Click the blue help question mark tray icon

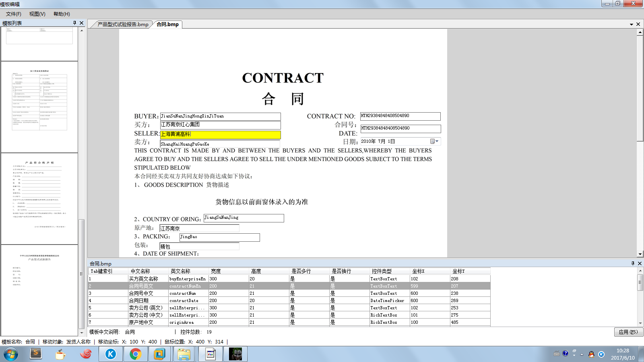tap(566, 354)
